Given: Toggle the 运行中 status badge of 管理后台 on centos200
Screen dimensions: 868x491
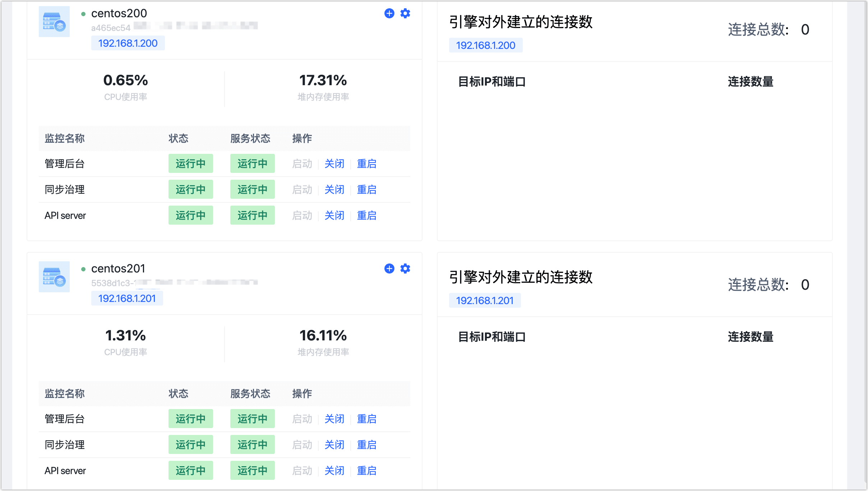Looking at the screenshot, I should pyautogui.click(x=191, y=164).
